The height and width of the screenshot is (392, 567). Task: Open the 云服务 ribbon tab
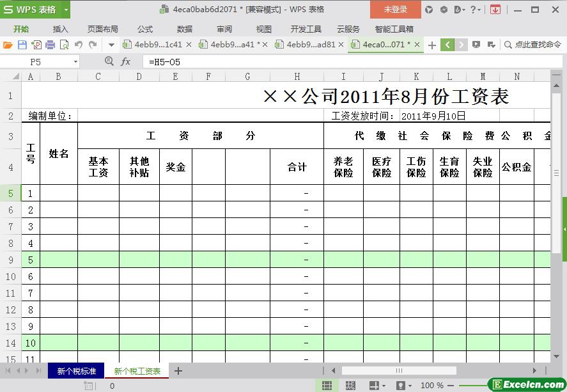pyautogui.click(x=348, y=29)
